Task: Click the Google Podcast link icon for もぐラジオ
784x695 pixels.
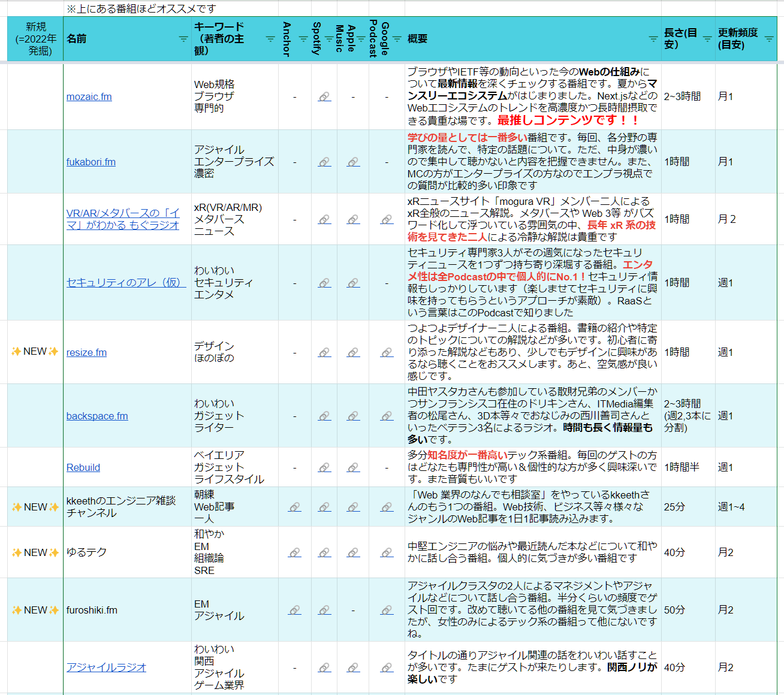Action: 387,219
